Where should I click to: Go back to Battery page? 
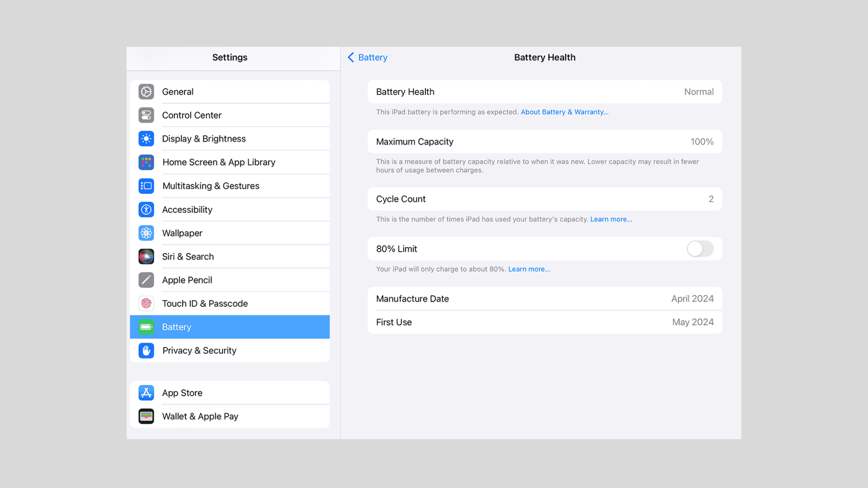click(368, 57)
